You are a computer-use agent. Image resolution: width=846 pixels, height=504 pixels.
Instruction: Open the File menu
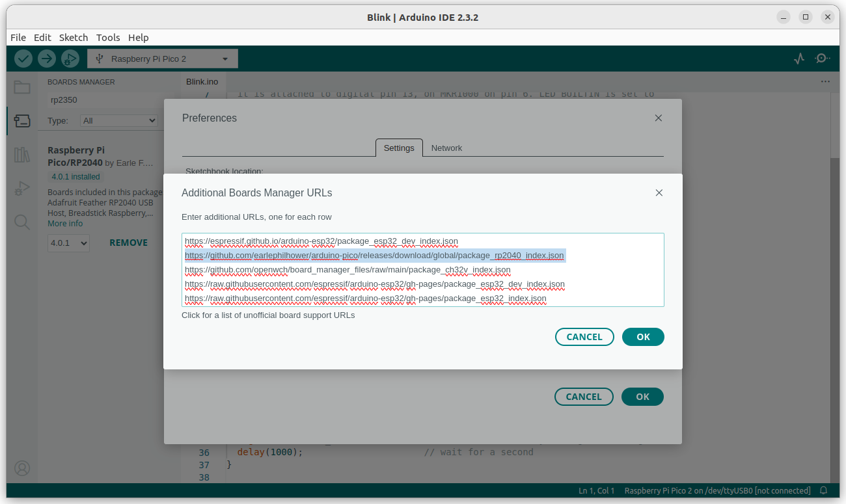click(18, 38)
